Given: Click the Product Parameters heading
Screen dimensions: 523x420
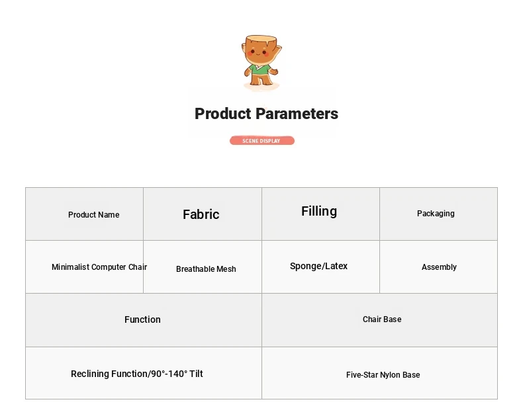Looking at the screenshot, I should click(266, 114).
